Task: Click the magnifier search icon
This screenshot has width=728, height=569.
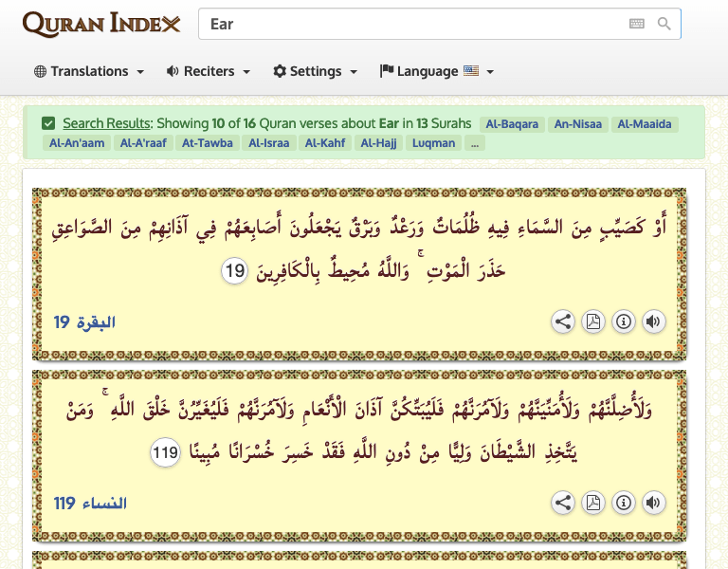Action: click(x=664, y=24)
